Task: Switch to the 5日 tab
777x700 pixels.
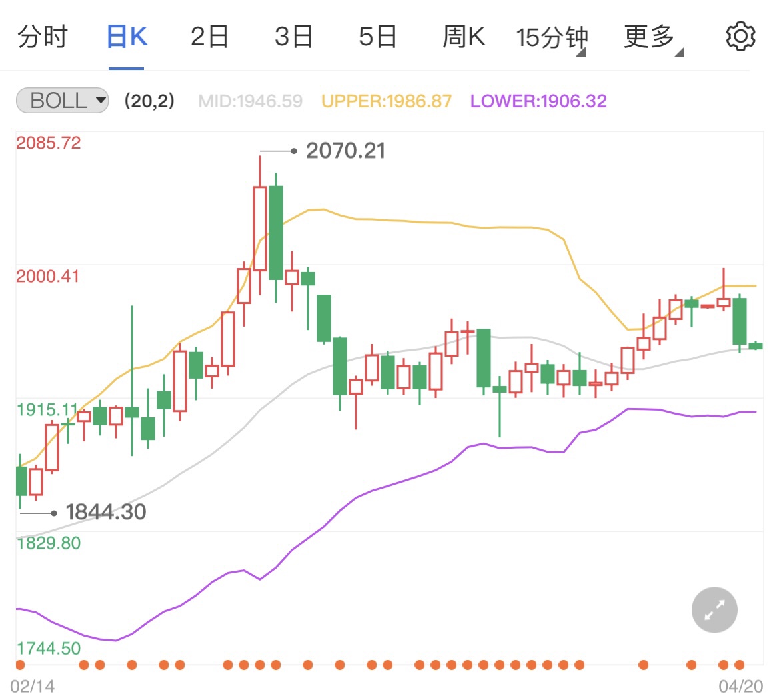Action: (378, 37)
